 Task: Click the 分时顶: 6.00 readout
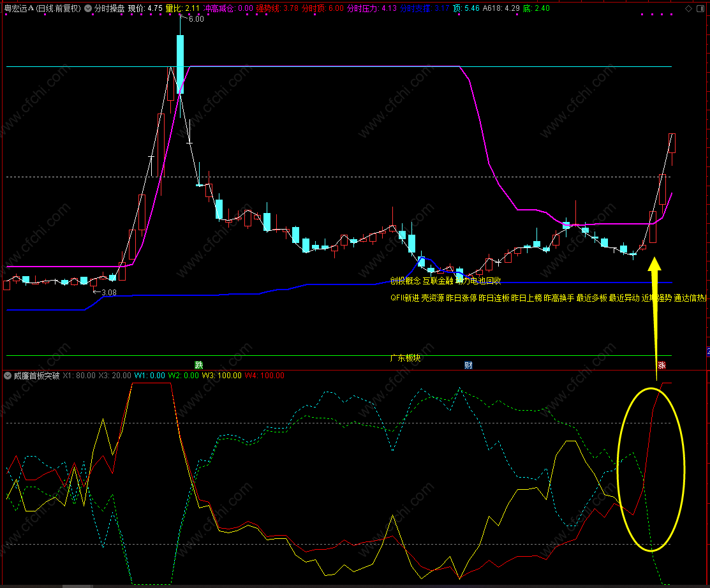click(x=322, y=8)
